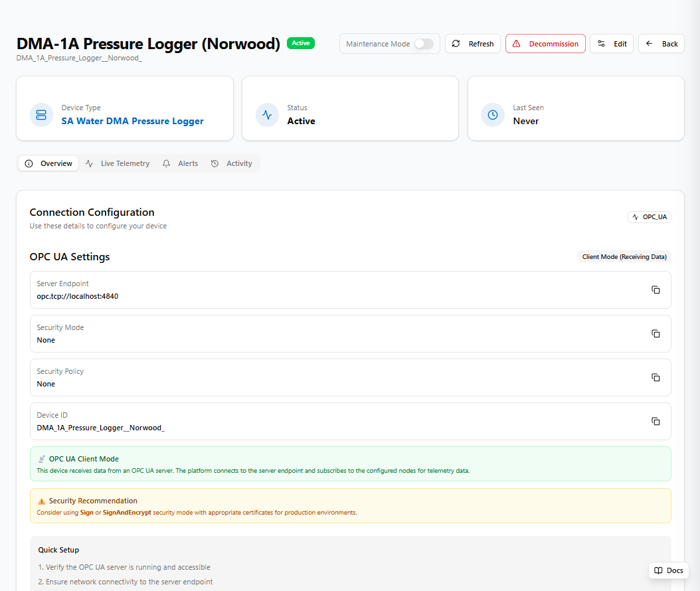Open the Alerts tab
The height and width of the screenshot is (591, 700).
(x=180, y=163)
